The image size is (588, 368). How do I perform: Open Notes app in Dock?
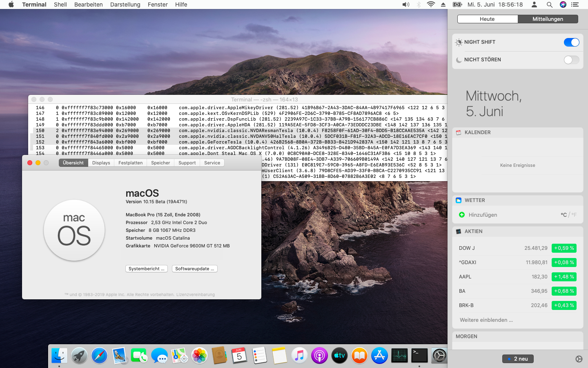point(279,355)
